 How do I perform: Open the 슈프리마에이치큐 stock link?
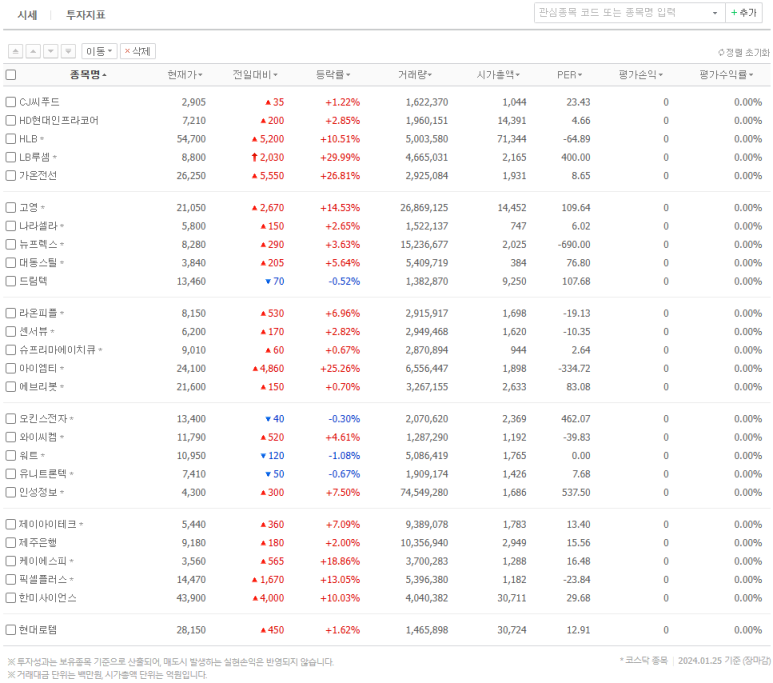(x=58, y=350)
